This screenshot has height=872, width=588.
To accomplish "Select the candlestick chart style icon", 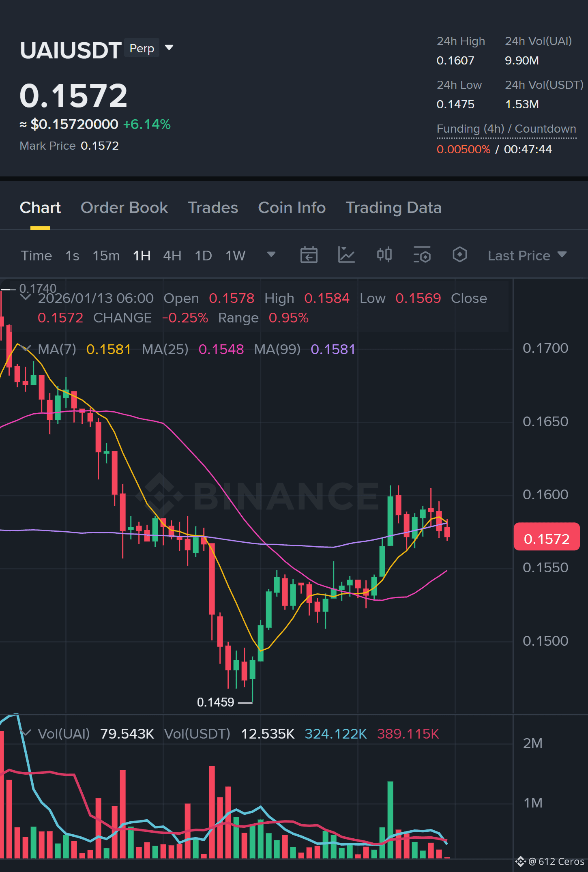I will coord(384,255).
